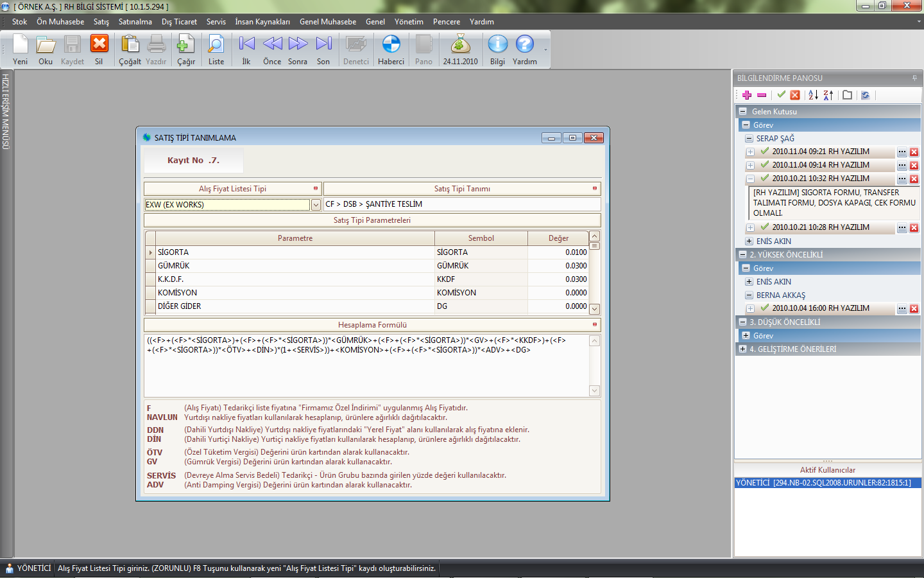Click ellipsis button on 2010.10.21 10:28 task
Screen dimensions: 924x578
tap(902, 228)
